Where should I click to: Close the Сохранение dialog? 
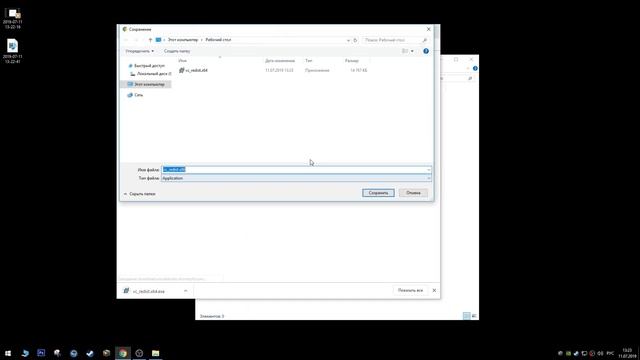(x=428, y=29)
